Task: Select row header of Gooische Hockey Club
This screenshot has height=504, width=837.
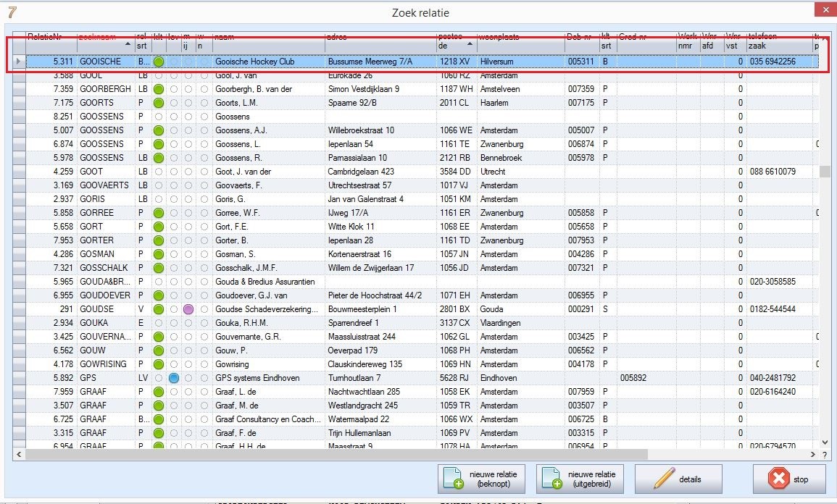Action: pos(19,62)
